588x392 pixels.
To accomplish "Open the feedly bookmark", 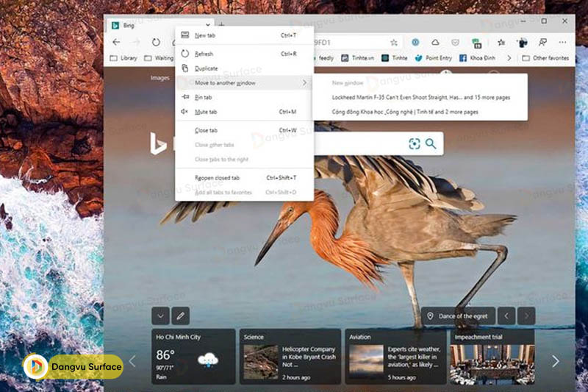I will click(x=324, y=58).
